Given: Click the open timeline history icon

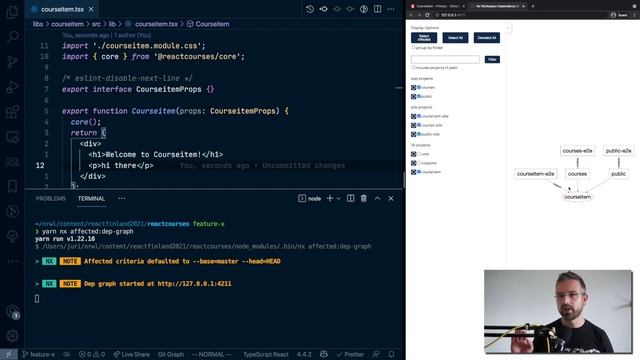Looking at the screenshot, I should coord(310,9).
